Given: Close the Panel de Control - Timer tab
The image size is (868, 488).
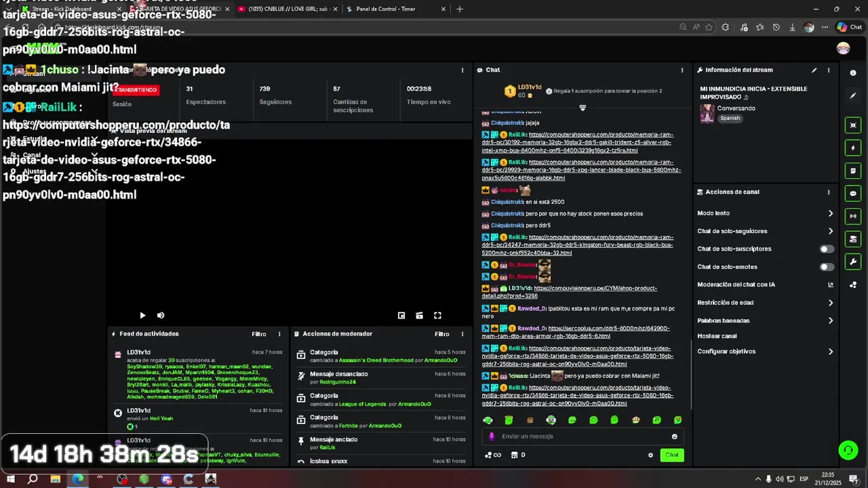Looking at the screenshot, I should point(443,9).
